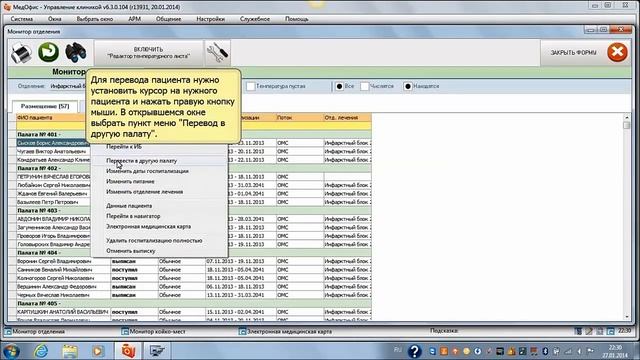Click status bar icon left of 22:30
Viewport: 640px width, 360px height.
point(610,331)
